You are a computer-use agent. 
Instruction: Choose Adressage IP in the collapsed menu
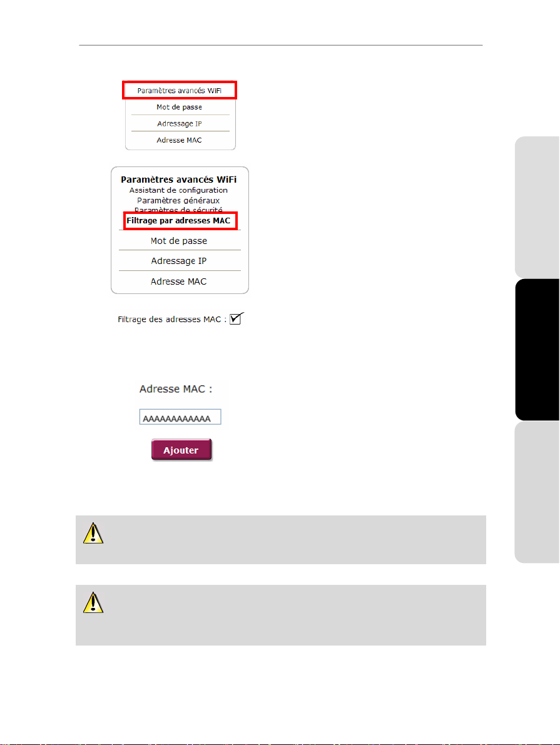179,123
